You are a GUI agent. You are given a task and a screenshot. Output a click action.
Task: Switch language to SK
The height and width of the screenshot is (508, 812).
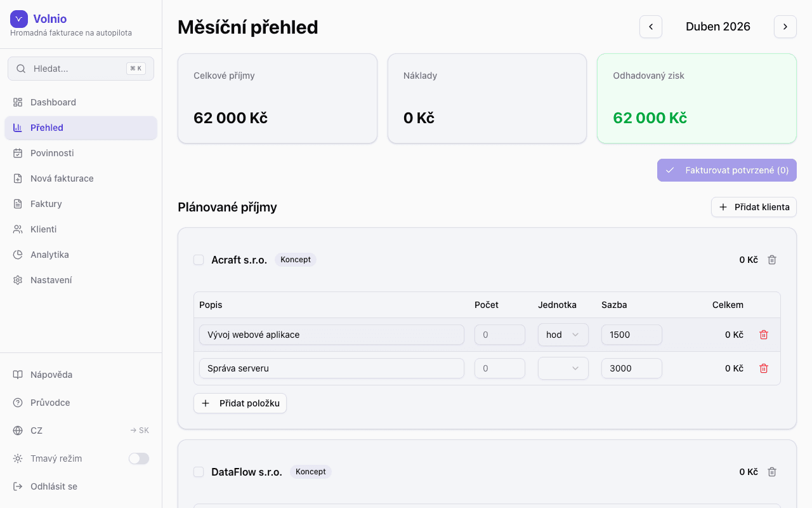(140, 430)
